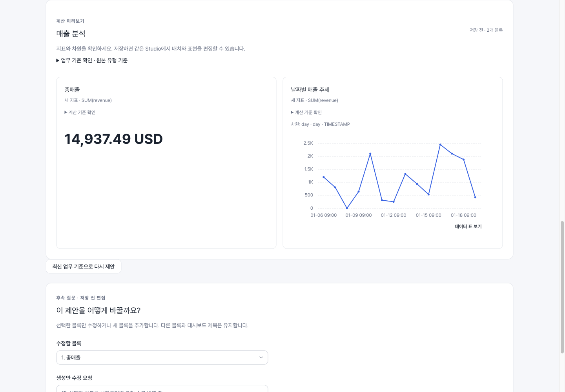Click the 매출 분석 heading
Image resolution: width=565 pixels, height=392 pixels.
pos(71,34)
